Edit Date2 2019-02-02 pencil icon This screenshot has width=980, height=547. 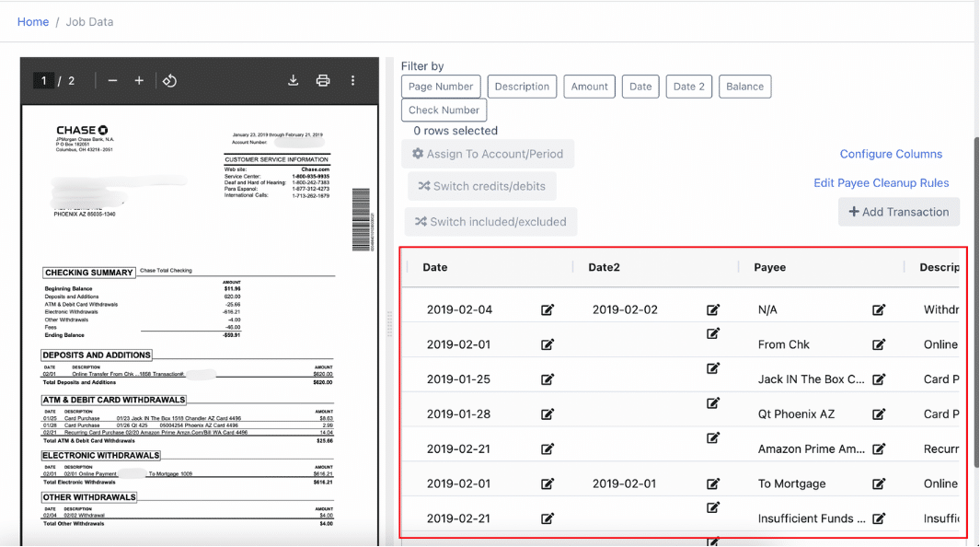coord(713,310)
